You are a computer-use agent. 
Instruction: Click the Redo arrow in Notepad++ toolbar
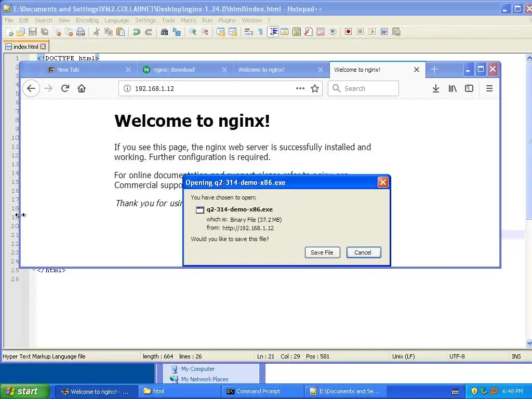pyautogui.click(x=148, y=32)
